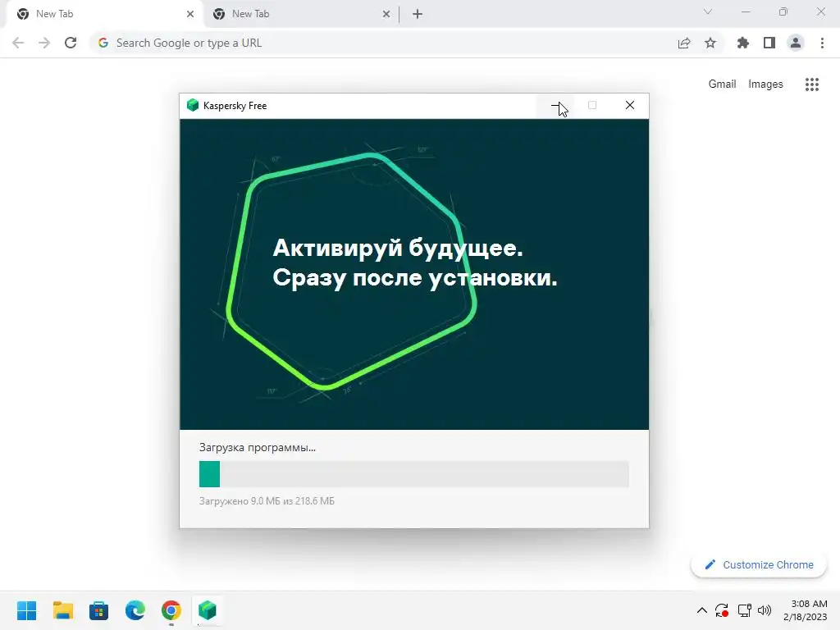Open the volume speaker tray icon

point(765,610)
